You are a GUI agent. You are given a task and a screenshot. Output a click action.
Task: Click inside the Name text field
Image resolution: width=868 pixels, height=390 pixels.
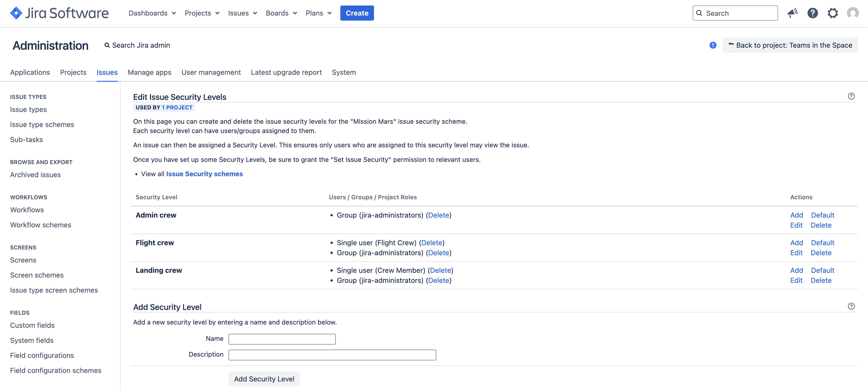[282, 339]
